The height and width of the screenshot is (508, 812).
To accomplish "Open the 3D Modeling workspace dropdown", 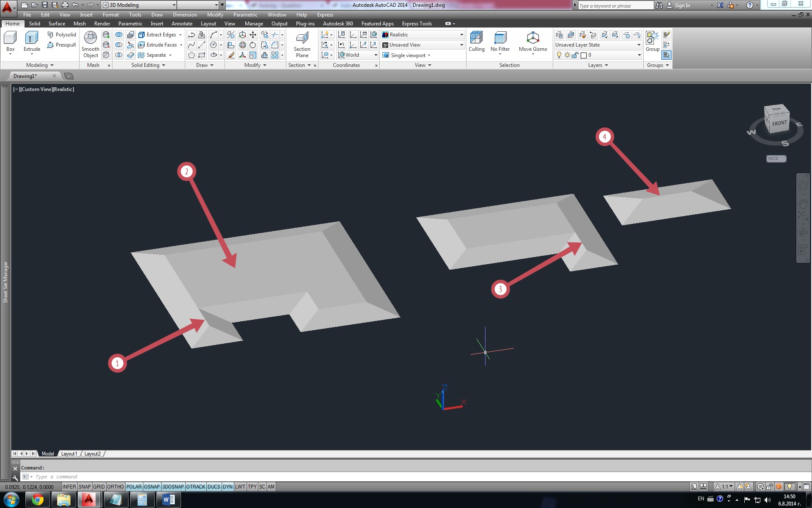I will click(140, 5).
